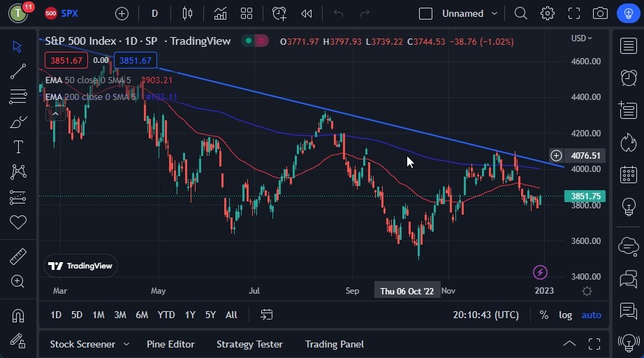
Task: Open the Fibonacci retracement tools
Action: point(17,96)
